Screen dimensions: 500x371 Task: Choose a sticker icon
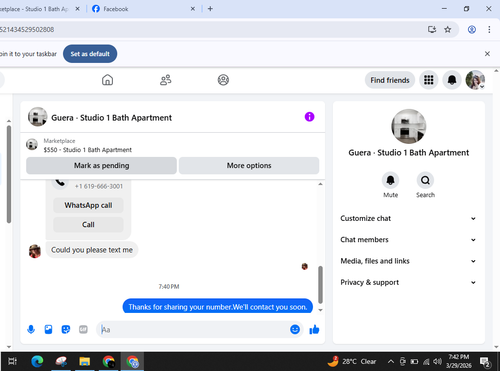click(x=66, y=330)
